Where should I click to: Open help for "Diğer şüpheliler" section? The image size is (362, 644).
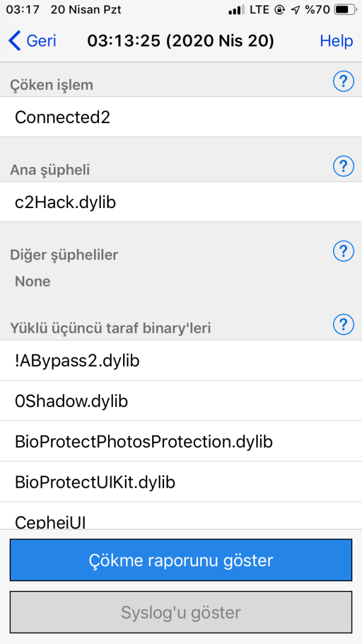pos(343,251)
